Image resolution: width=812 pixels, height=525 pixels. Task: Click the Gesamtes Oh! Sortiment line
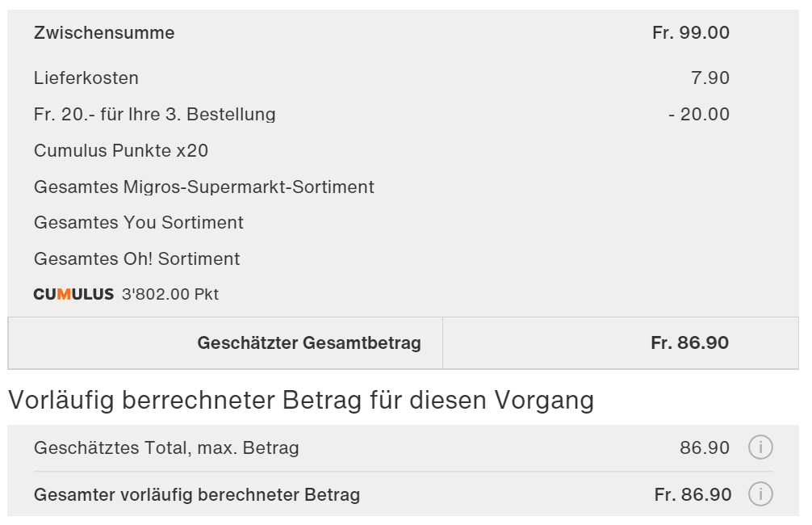click(x=137, y=259)
